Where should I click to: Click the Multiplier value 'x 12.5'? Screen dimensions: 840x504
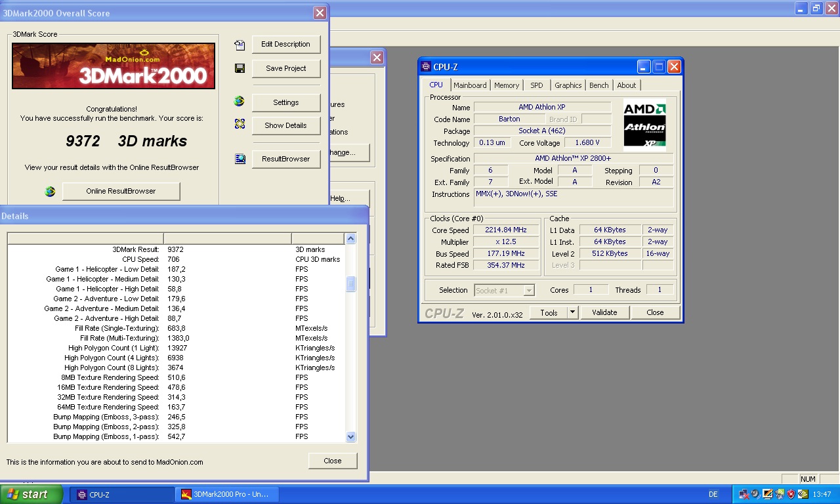click(x=506, y=241)
